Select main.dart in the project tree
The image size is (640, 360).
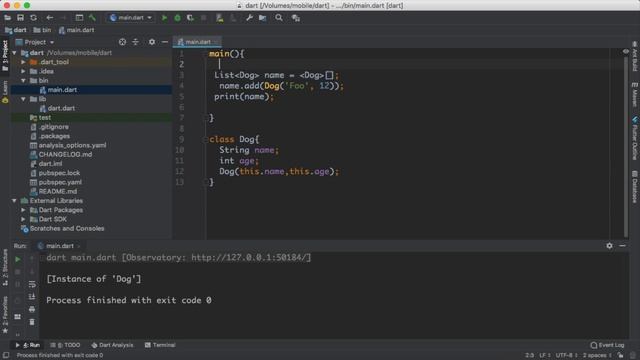[62, 90]
